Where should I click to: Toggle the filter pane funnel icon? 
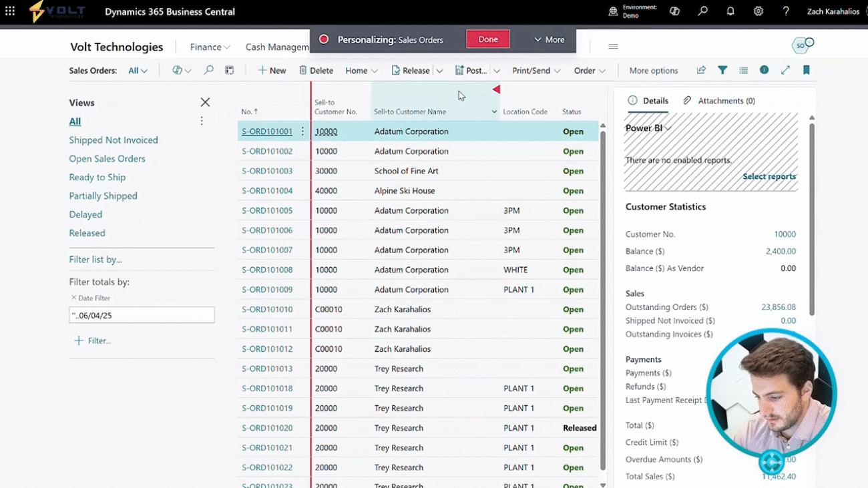coord(722,70)
